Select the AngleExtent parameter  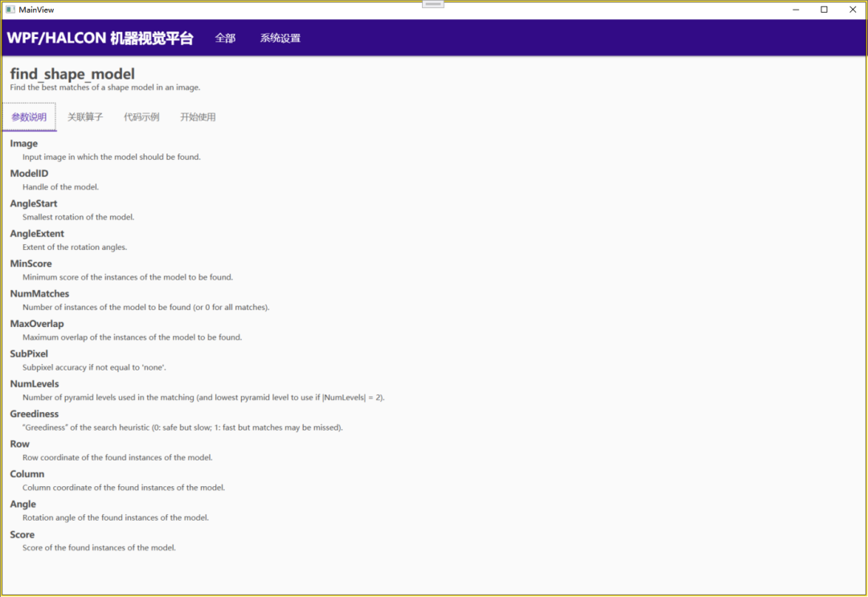[38, 233]
